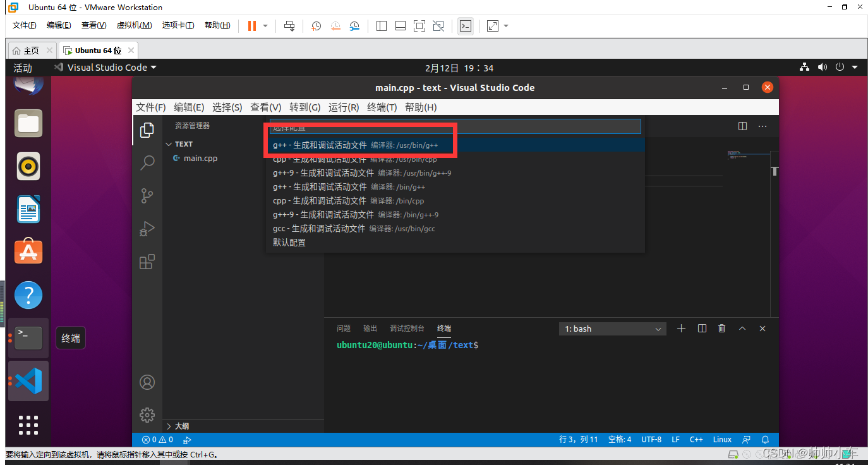
Task: Toggle VMware console view button
Action: click(466, 26)
